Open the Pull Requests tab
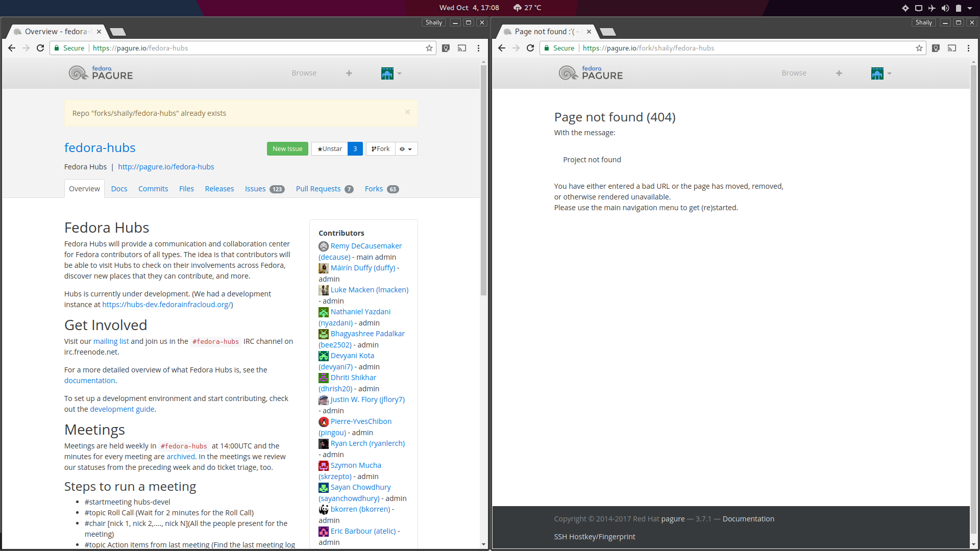This screenshot has width=980, height=551. (325, 189)
